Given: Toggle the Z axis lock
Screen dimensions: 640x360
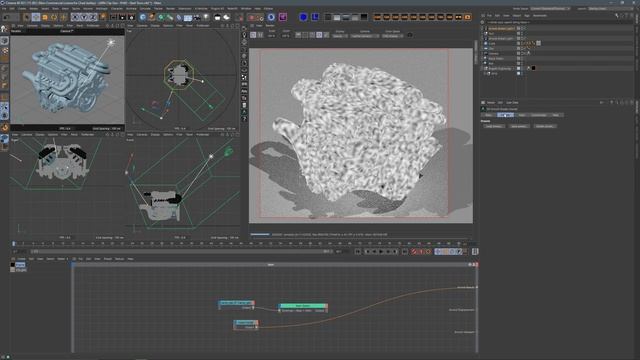Looking at the screenshot, I should tap(93, 17).
